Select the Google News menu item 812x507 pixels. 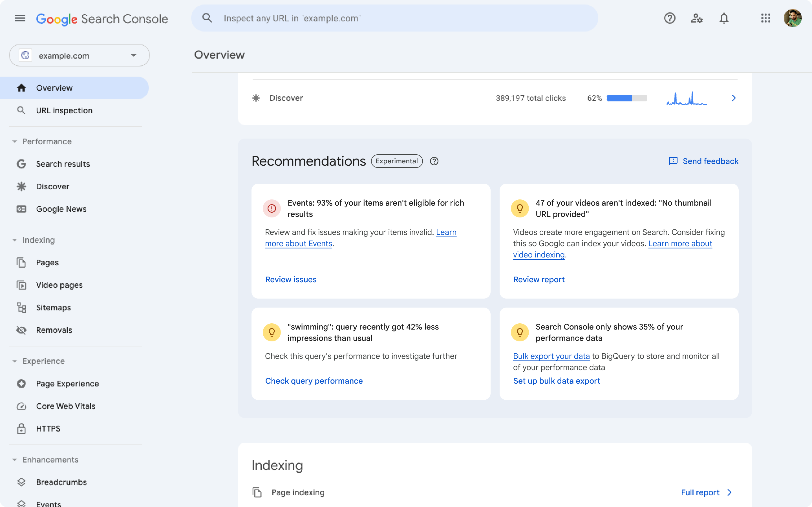pyautogui.click(x=61, y=208)
